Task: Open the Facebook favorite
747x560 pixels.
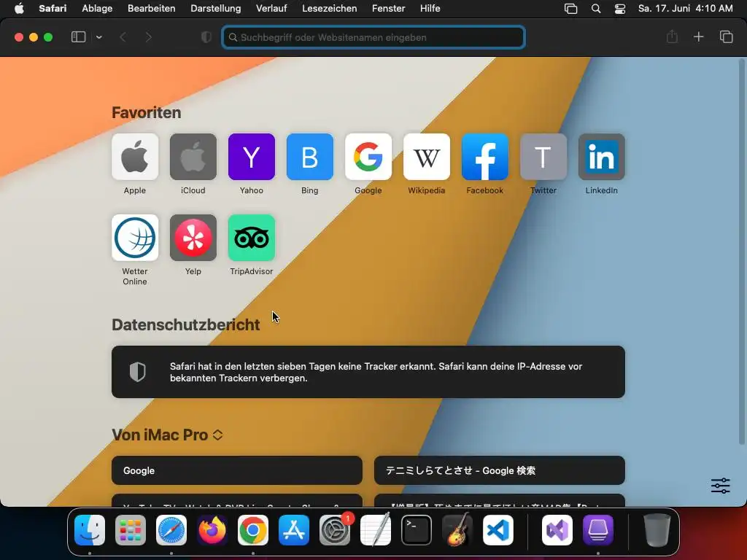Action: click(485, 157)
